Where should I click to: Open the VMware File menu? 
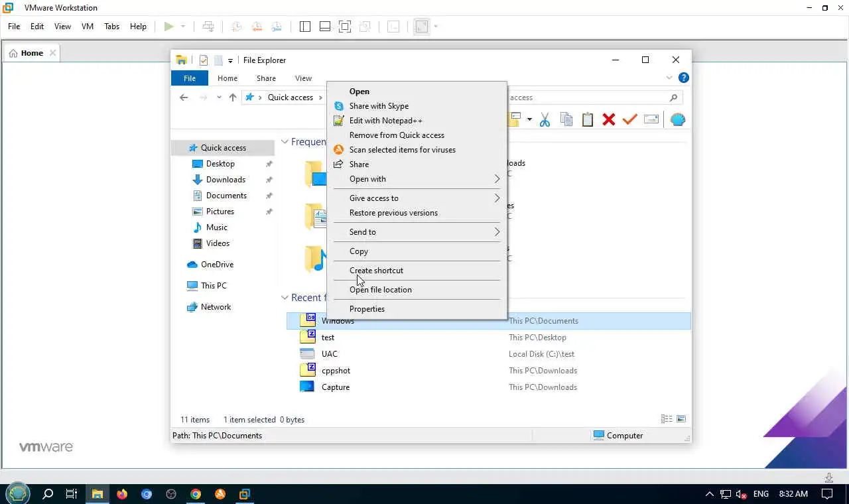(14, 27)
